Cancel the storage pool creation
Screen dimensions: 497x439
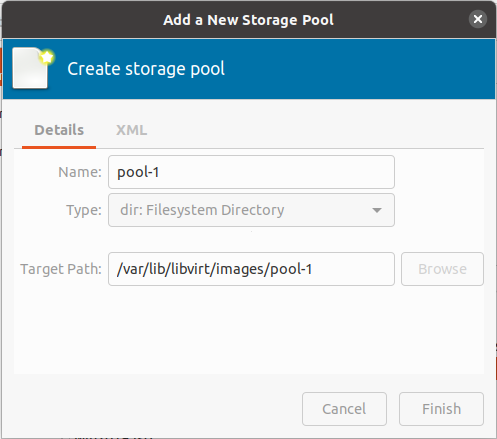pos(344,409)
